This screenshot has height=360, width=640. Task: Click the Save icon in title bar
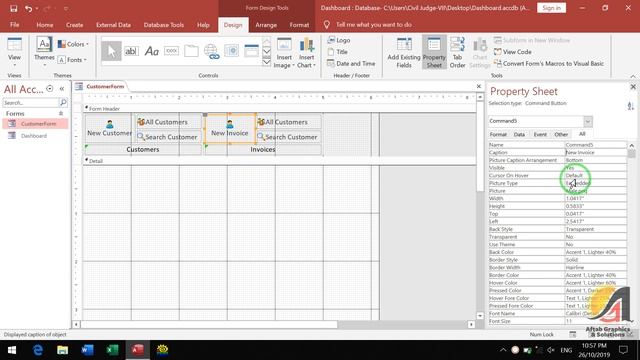coord(13,8)
